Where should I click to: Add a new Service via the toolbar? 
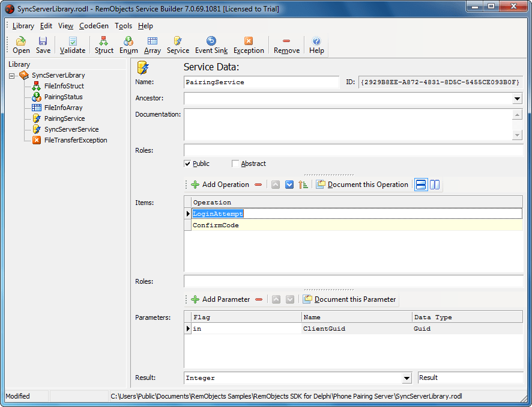(178, 45)
